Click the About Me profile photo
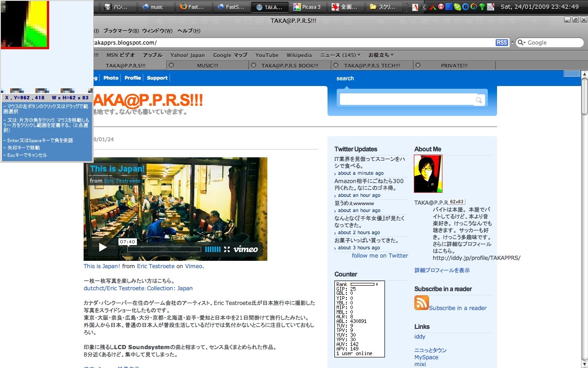This screenshot has height=368, width=588. pyautogui.click(x=428, y=173)
